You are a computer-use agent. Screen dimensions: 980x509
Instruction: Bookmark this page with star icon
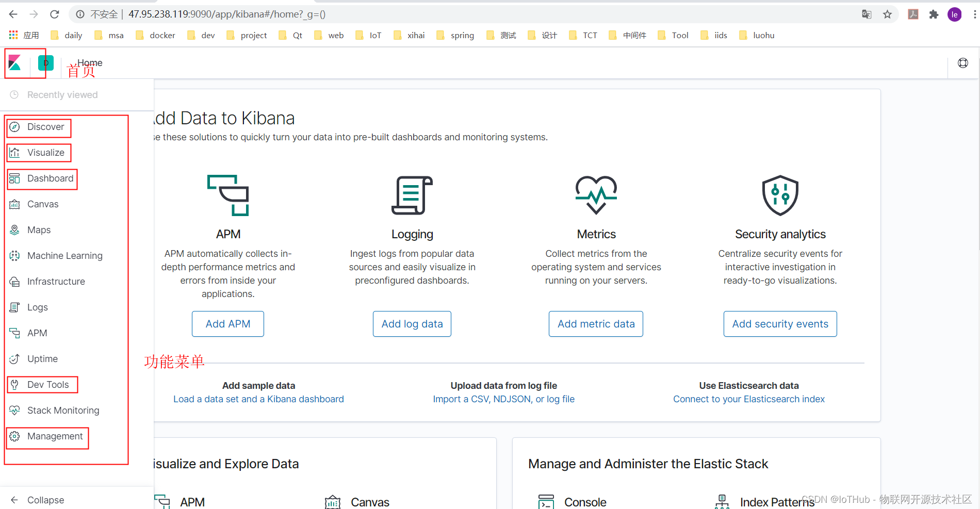[x=887, y=14]
